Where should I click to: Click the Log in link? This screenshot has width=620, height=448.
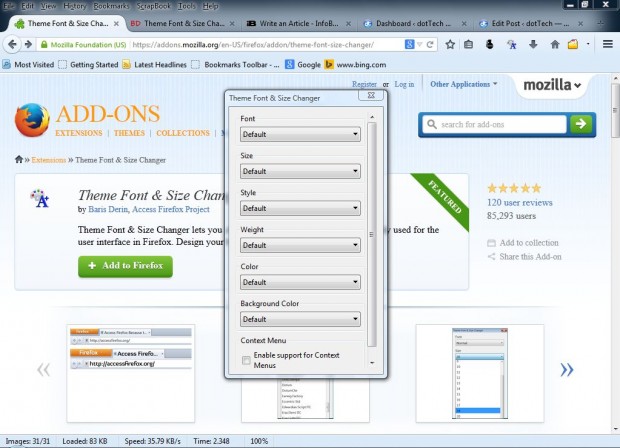coord(404,84)
